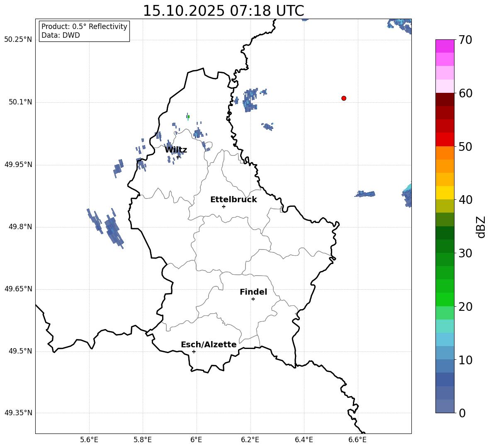Click the 6°E longitude label
491x448 pixels.
tap(196, 440)
